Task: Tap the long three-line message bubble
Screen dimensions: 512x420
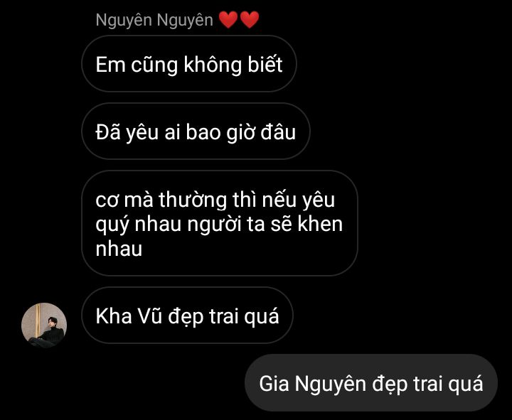Action: (220, 223)
